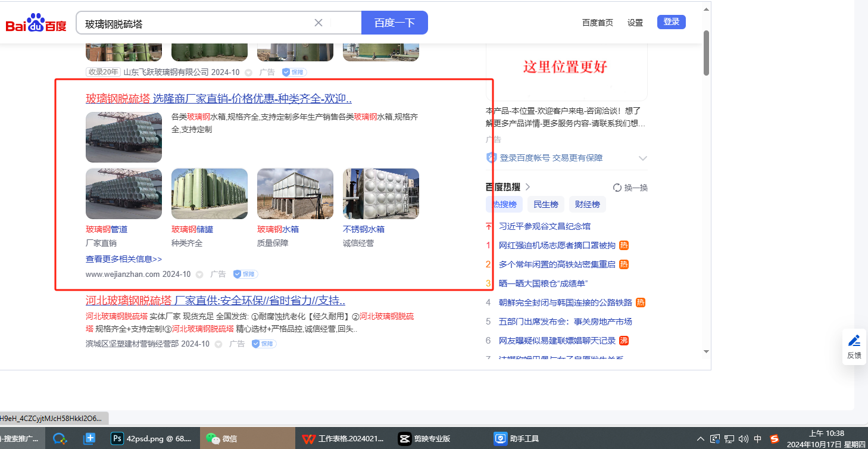Click the 收录20年 tag
The height and width of the screenshot is (449, 868).
[x=103, y=72]
